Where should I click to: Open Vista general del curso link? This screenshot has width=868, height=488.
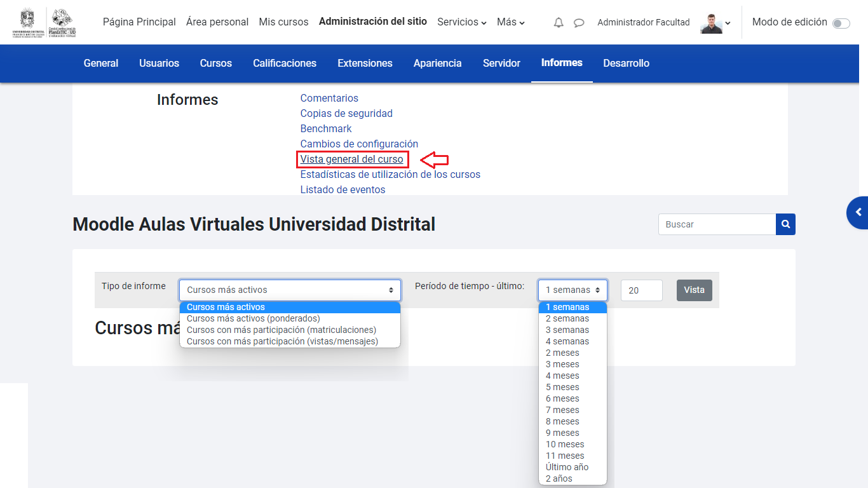pyautogui.click(x=351, y=159)
